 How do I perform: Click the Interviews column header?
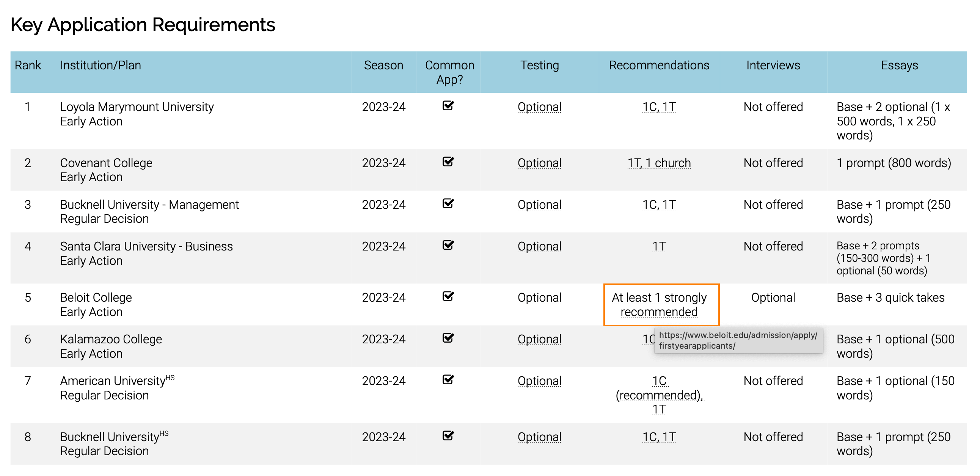click(773, 65)
